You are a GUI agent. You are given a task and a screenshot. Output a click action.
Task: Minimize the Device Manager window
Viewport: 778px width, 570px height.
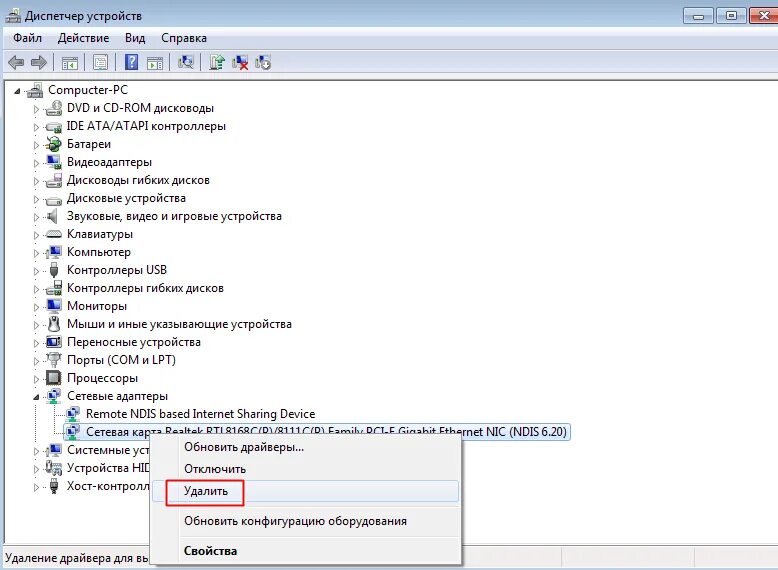click(x=699, y=15)
